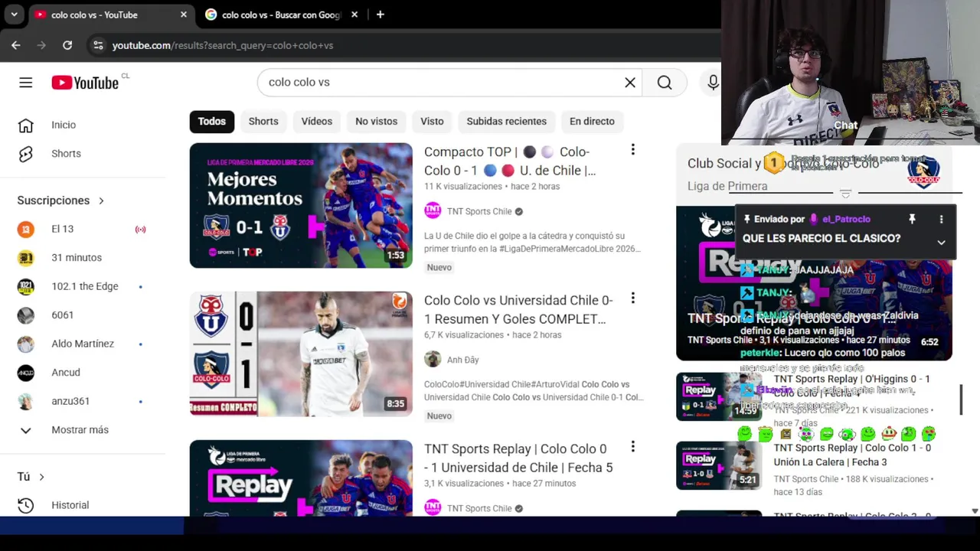Click the browser address bar URL

click(223, 45)
